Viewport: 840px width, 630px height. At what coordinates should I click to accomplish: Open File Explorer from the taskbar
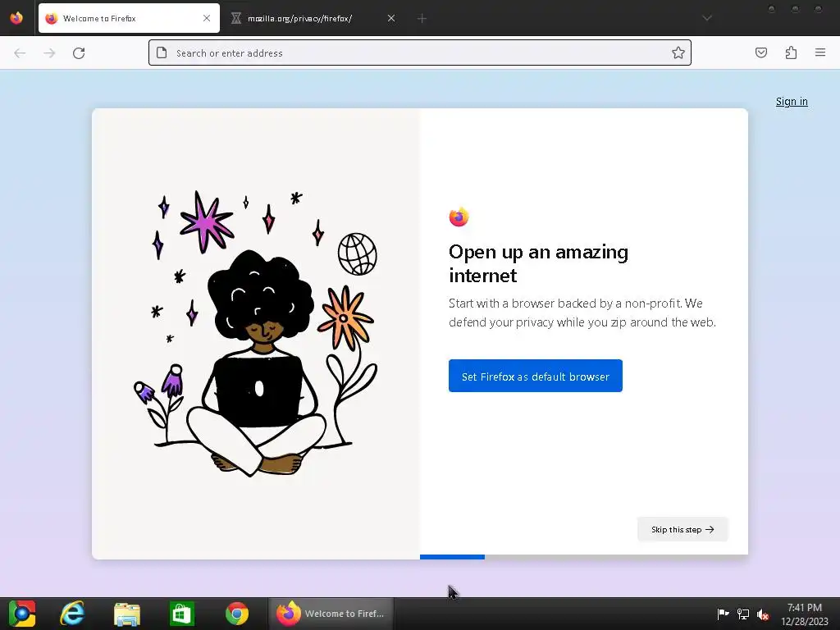click(x=127, y=614)
